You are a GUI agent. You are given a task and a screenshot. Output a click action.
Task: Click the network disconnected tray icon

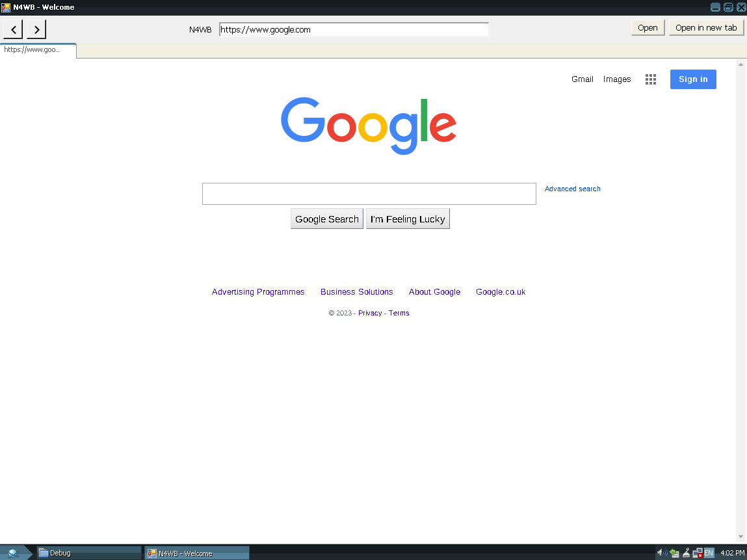(x=698, y=553)
